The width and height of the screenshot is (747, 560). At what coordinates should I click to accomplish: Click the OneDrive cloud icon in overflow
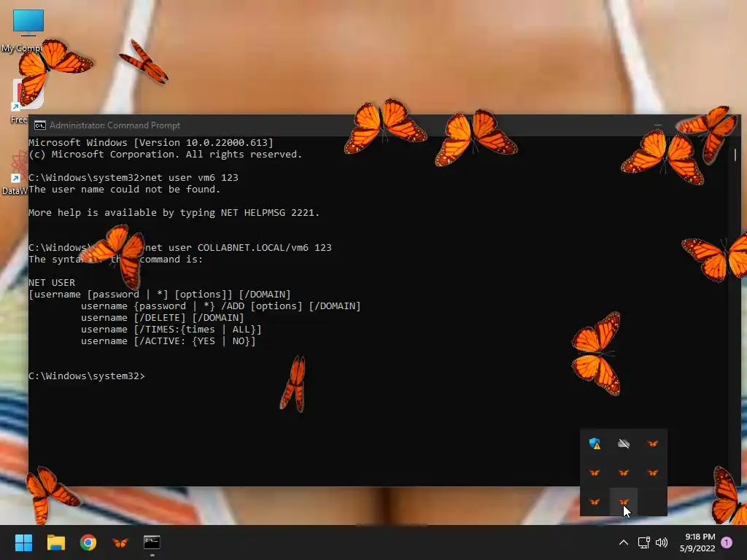click(x=624, y=444)
